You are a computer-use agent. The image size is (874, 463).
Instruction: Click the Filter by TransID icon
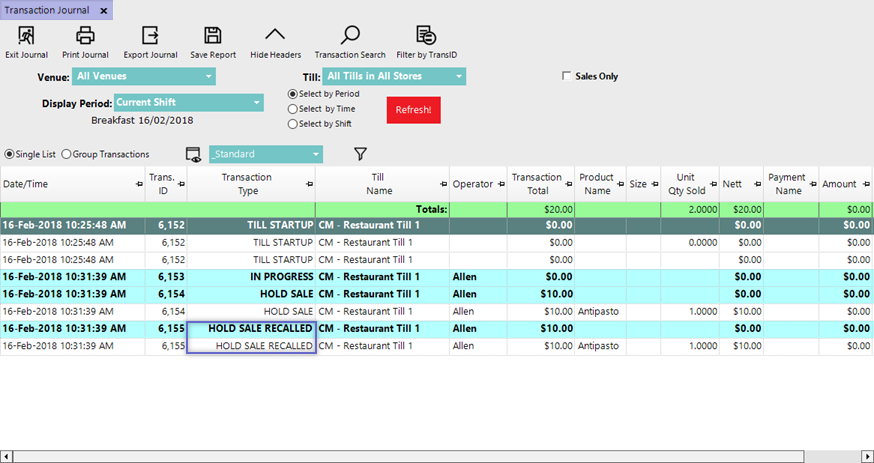[x=426, y=37]
